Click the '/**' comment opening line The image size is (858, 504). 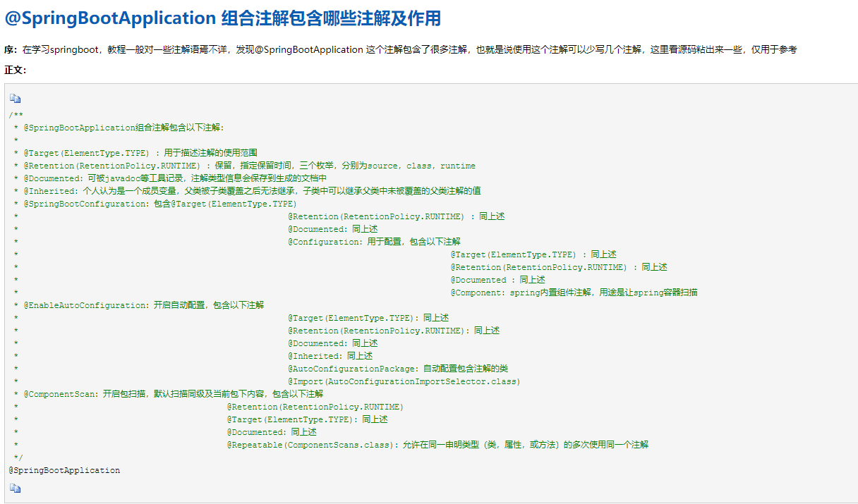click(16, 115)
